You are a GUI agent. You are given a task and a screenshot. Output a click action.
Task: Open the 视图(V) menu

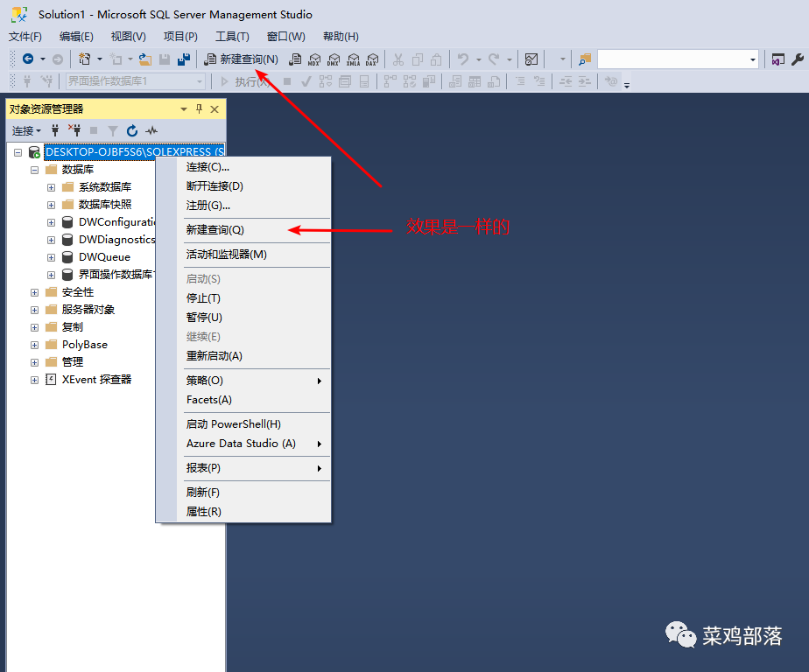pos(128,37)
